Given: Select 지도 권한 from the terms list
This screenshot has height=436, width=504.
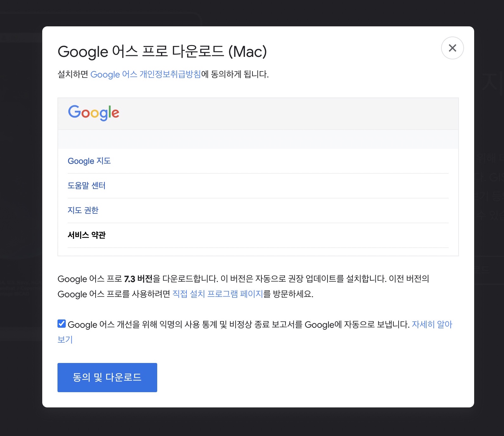Looking at the screenshot, I should point(83,210).
